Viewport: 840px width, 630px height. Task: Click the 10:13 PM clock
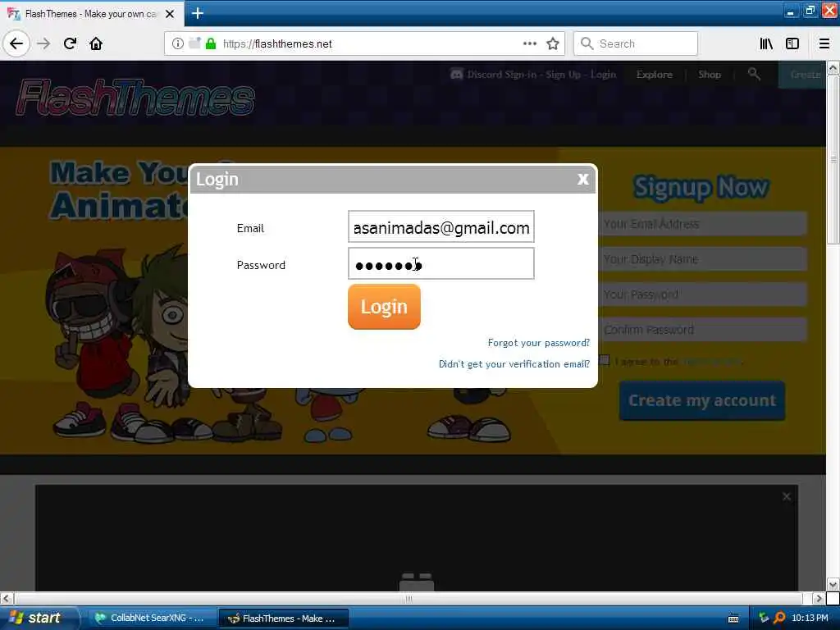(810, 619)
